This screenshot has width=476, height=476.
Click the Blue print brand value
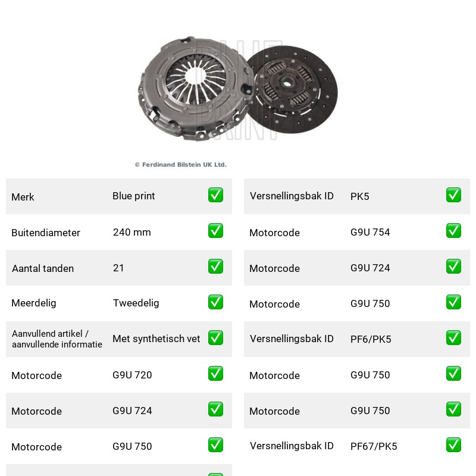click(x=133, y=196)
